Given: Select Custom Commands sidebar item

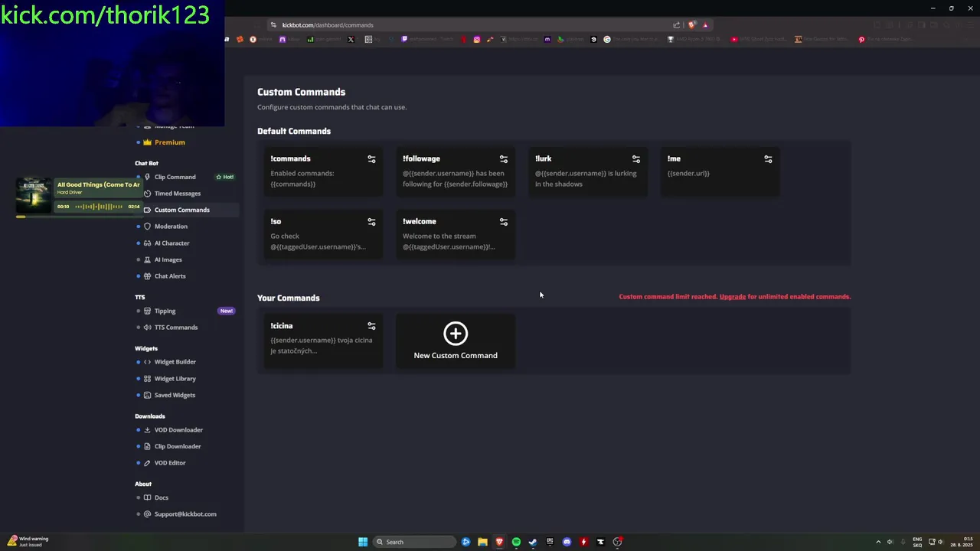Looking at the screenshot, I should 181,210.
